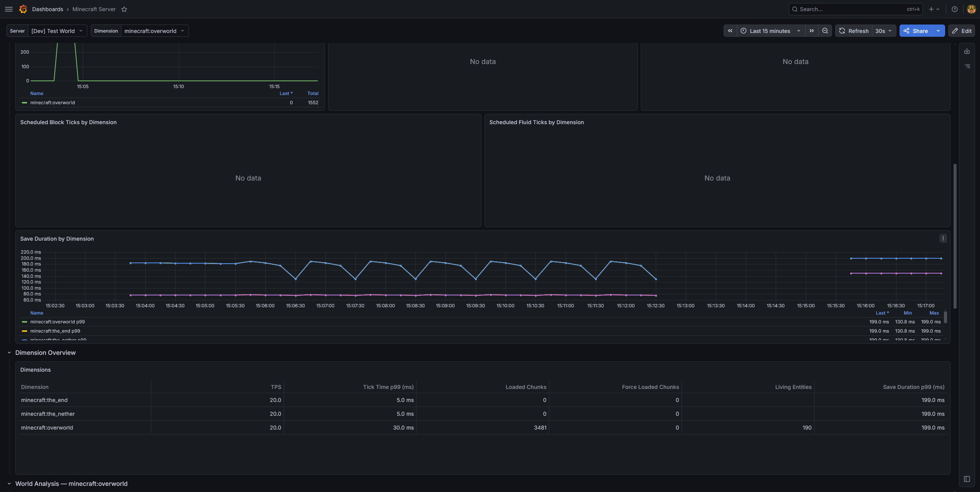980x492 pixels.
Task: Sort legend by Max column
Action: click(x=934, y=313)
